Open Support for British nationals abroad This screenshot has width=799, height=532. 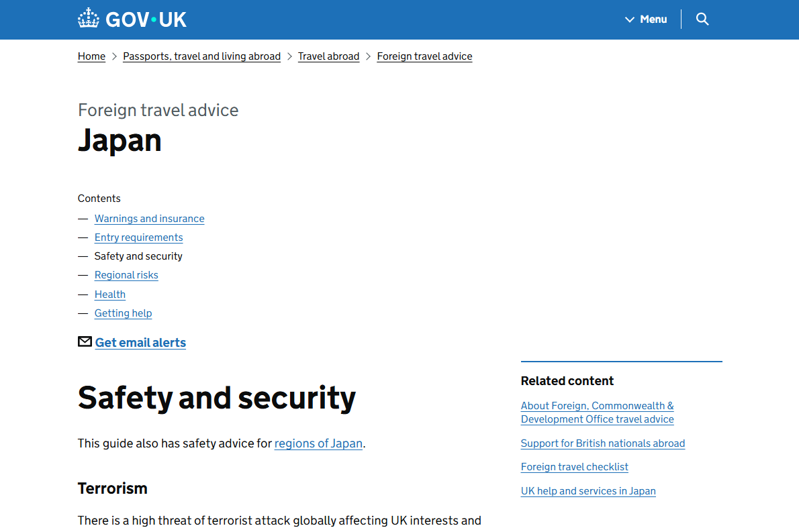pyautogui.click(x=602, y=443)
